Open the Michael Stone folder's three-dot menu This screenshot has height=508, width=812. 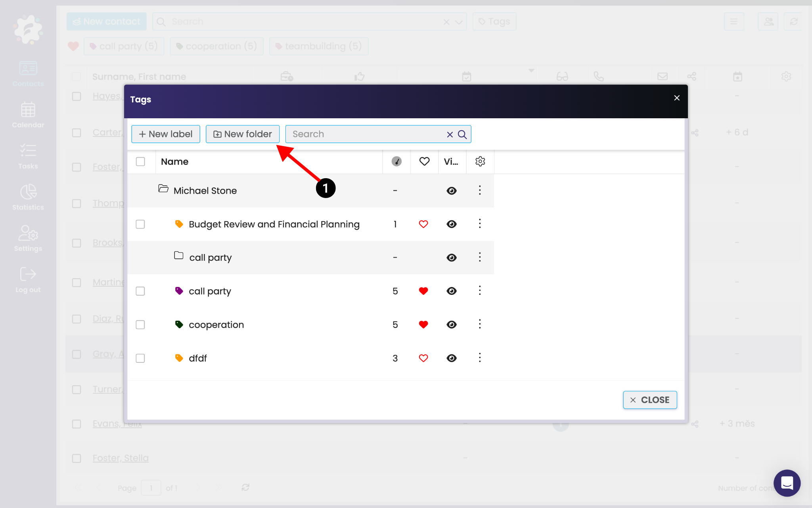pyautogui.click(x=480, y=190)
